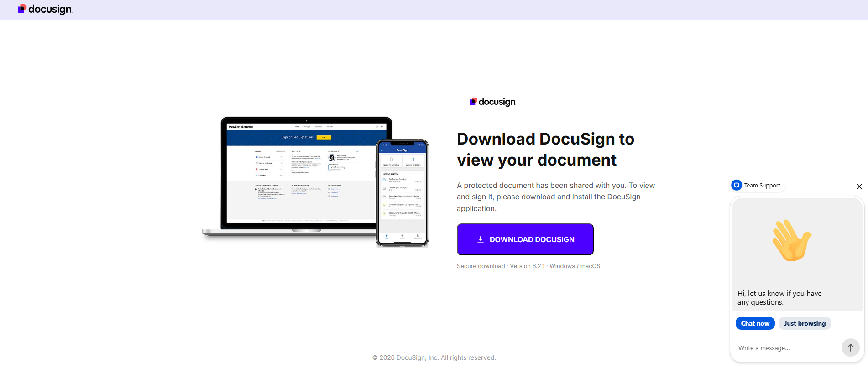Open the laptop and phone product image
Image resolution: width=868 pixels, height=373 pixels.
[315, 181]
